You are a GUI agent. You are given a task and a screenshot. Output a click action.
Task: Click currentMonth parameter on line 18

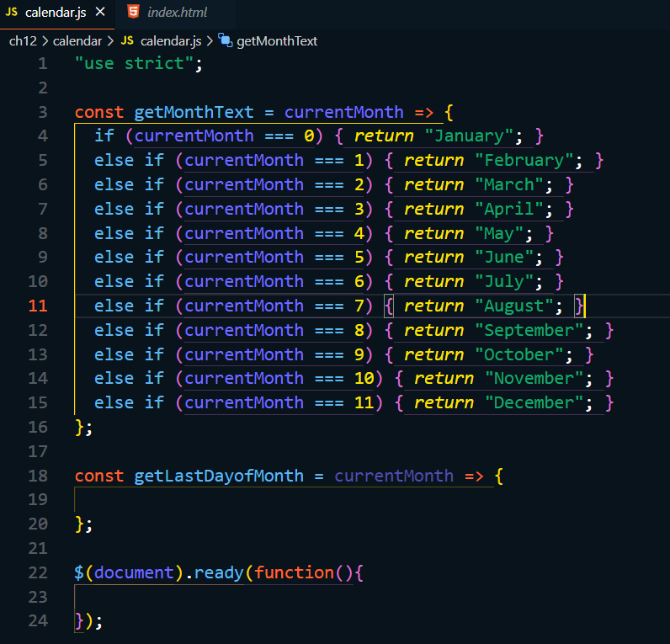point(394,476)
